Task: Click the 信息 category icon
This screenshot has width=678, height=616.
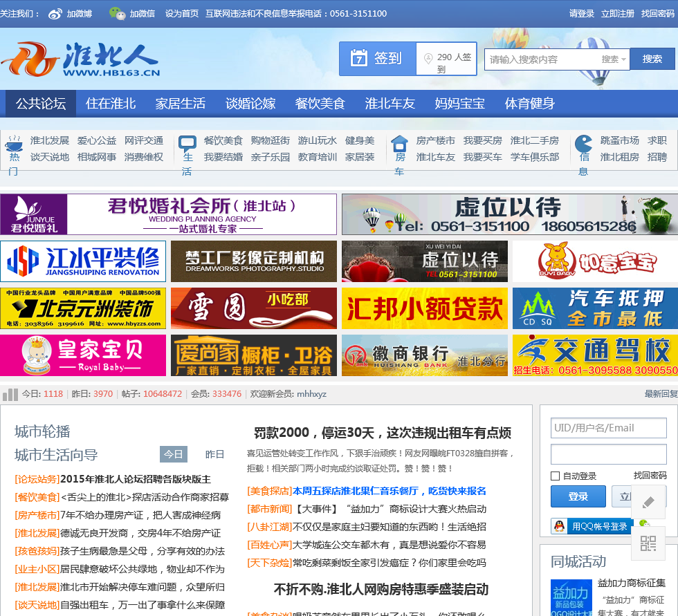Action: [583, 143]
